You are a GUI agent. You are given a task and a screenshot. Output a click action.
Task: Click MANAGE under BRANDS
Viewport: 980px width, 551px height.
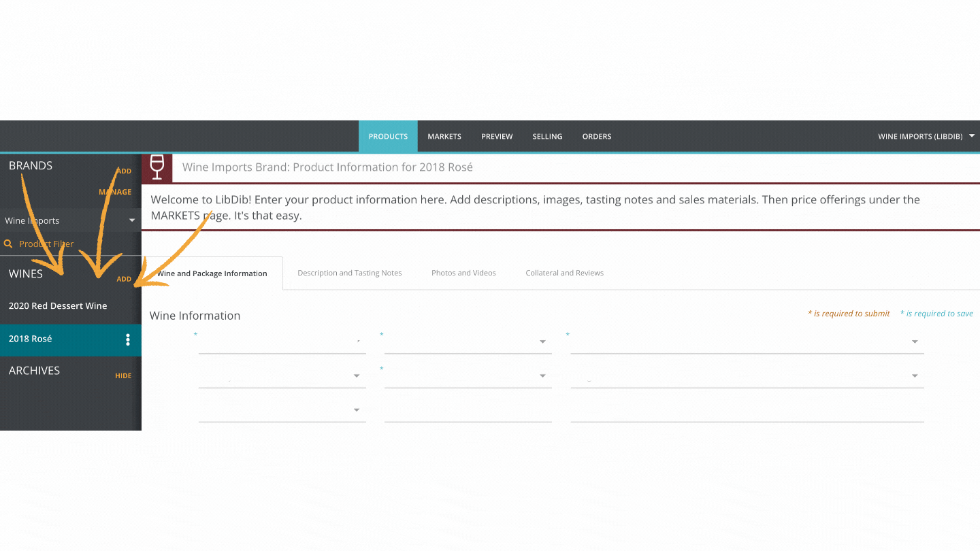(x=116, y=192)
